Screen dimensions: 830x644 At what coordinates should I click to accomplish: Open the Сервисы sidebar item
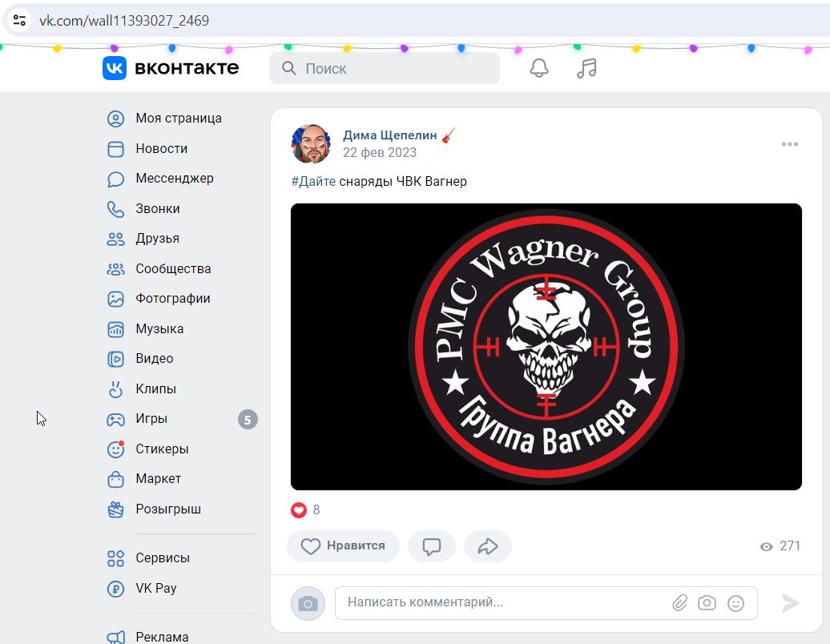click(x=163, y=558)
